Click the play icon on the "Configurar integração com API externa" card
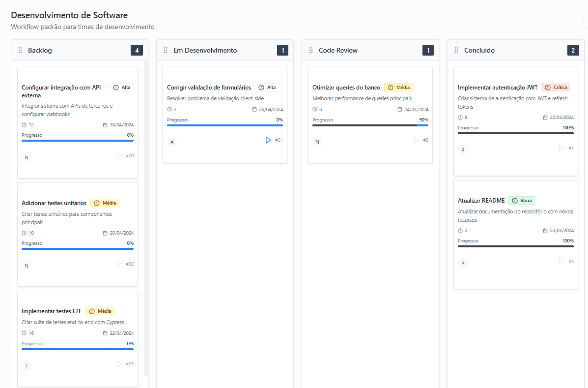The image size is (588, 388). pos(118,155)
